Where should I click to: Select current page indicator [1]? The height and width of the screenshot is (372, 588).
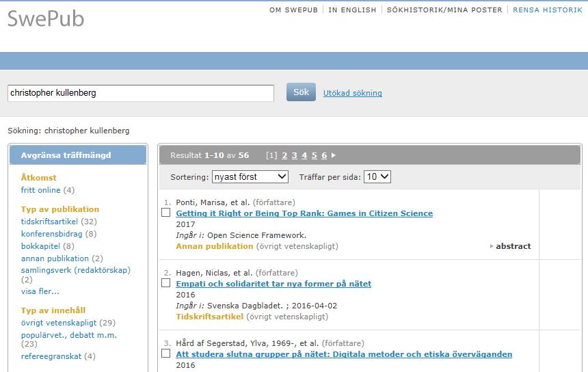(271, 155)
